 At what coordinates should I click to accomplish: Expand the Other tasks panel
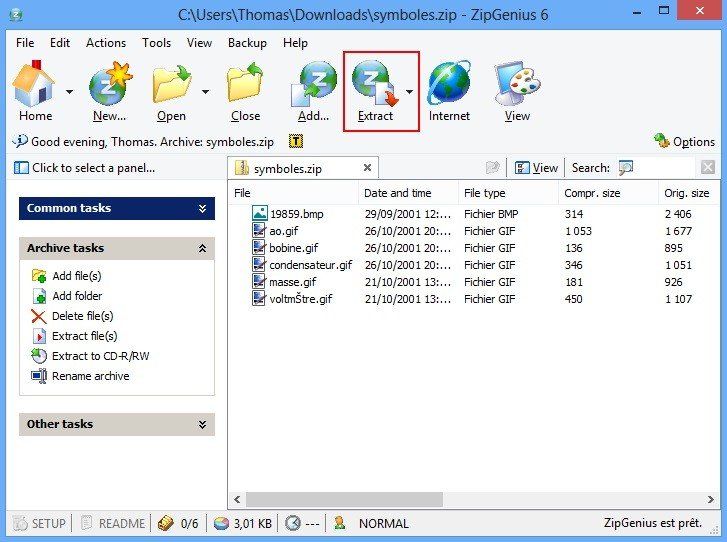tap(202, 424)
